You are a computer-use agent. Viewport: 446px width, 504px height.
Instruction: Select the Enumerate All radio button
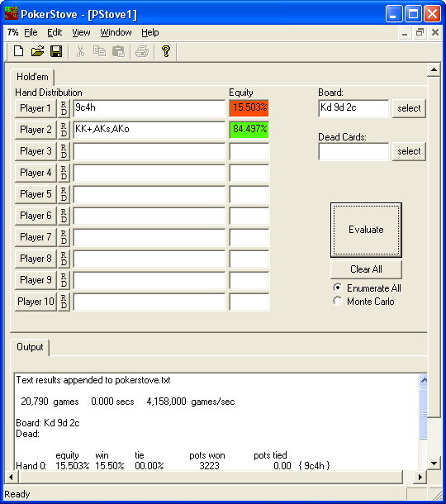click(x=338, y=288)
